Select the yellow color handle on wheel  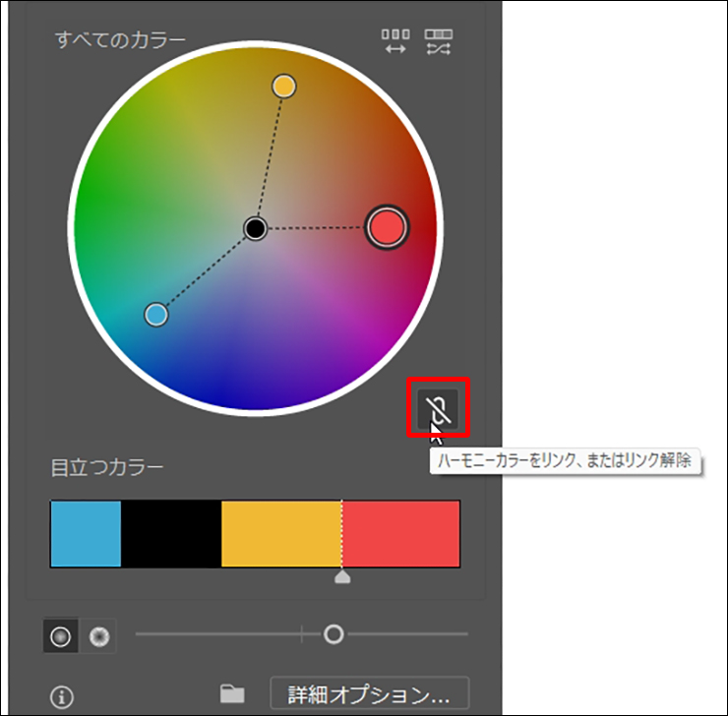coord(283,87)
